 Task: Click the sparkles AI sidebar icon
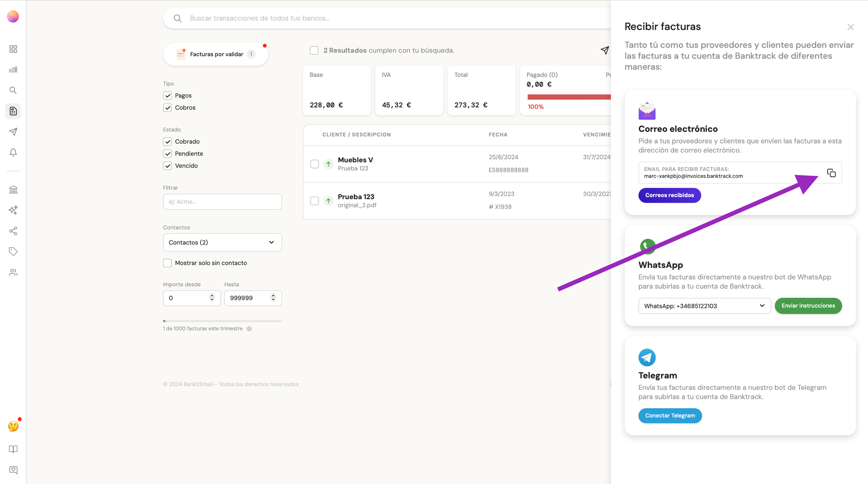click(x=13, y=210)
